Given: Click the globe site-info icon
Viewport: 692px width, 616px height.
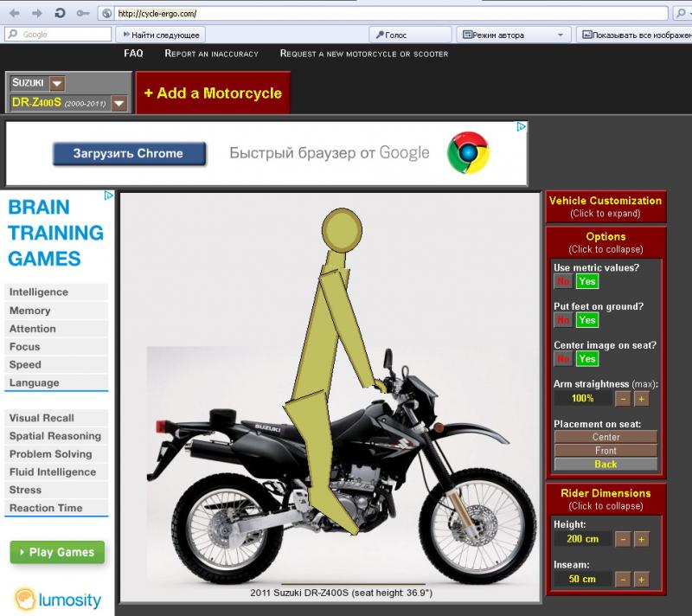Looking at the screenshot, I should pyautogui.click(x=106, y=13).
